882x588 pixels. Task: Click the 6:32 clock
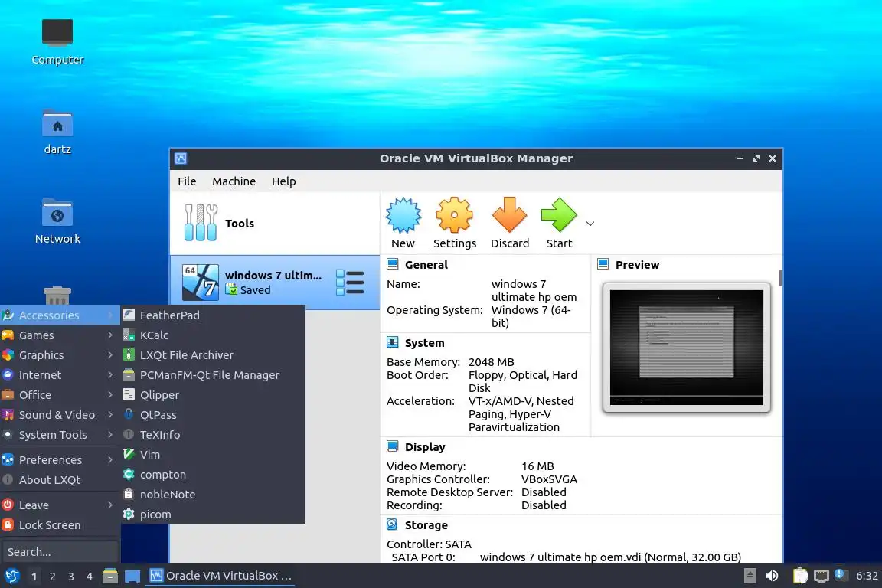867,576
